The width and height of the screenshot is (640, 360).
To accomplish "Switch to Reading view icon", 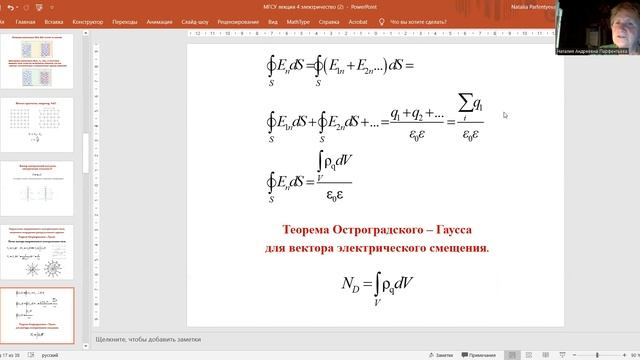I will click(545, 355).
